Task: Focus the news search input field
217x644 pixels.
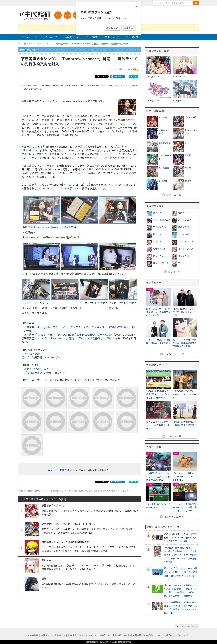Action: [172, 3]
